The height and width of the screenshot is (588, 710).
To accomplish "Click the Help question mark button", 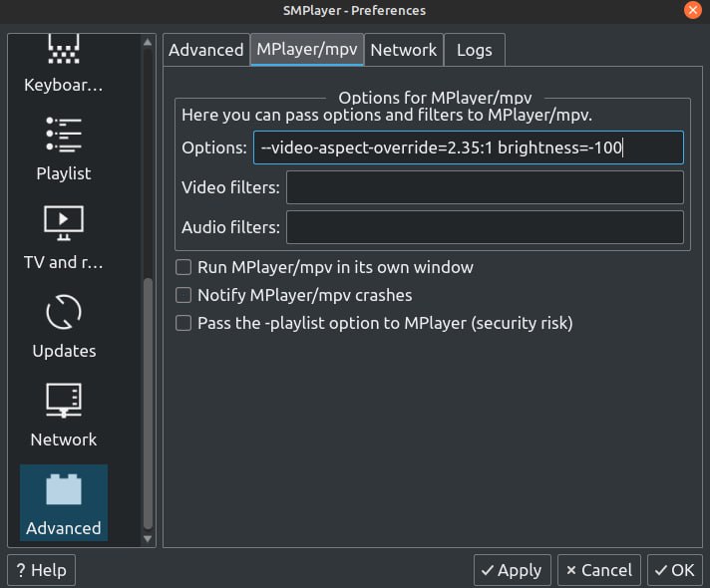I will (41, 570).
